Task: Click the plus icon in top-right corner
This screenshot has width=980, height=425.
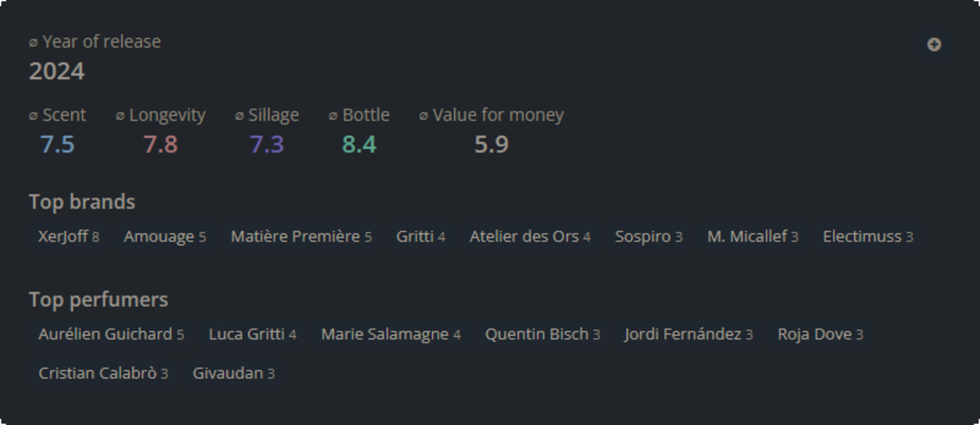Action: coord(934,45)
